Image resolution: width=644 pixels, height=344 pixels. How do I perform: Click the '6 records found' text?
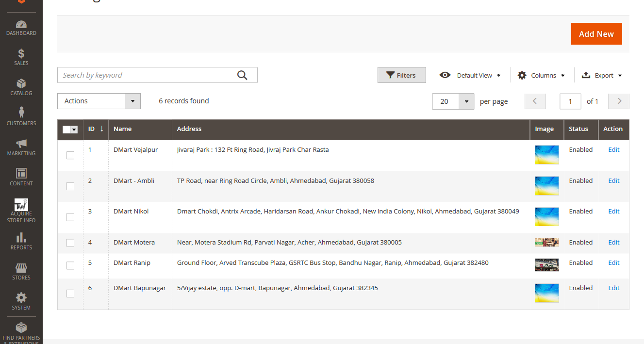pyautogui.click(x=184, y=101)
